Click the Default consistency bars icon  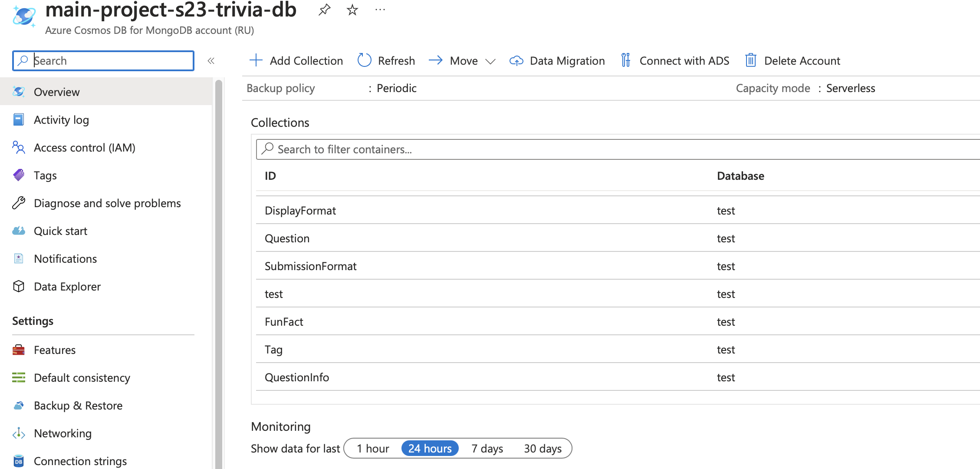[x=19, y=377]
